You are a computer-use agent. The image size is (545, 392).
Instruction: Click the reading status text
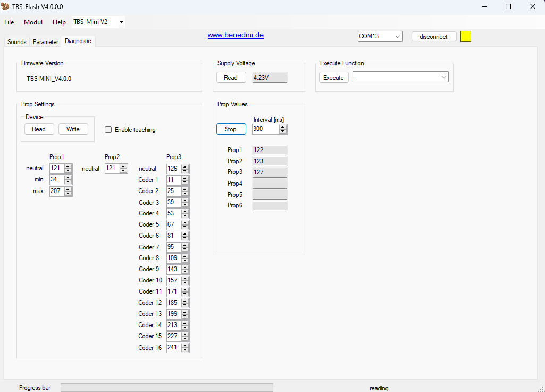point(379,388)
